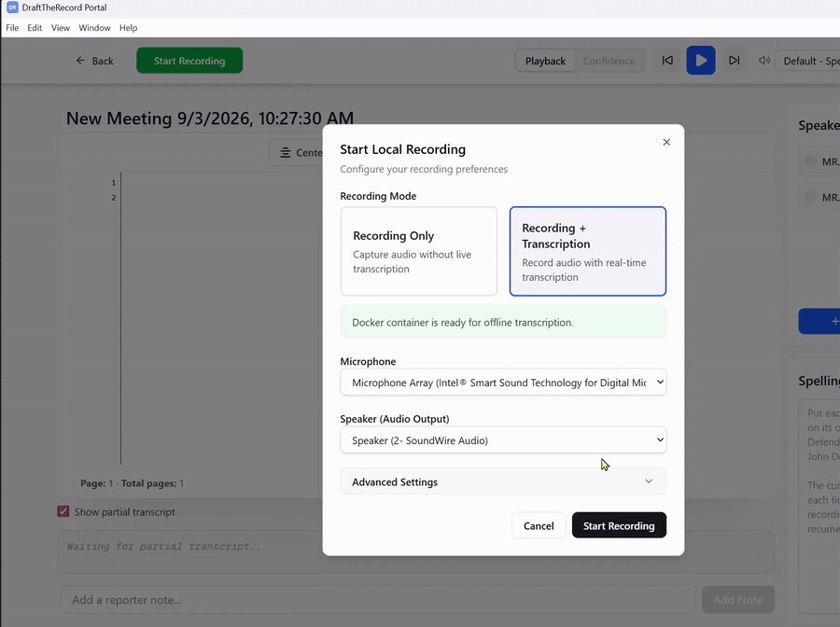Viewport: 840px width, 627px height.
Task: Go Back using the arrow button
Action: tap(95, 61)
